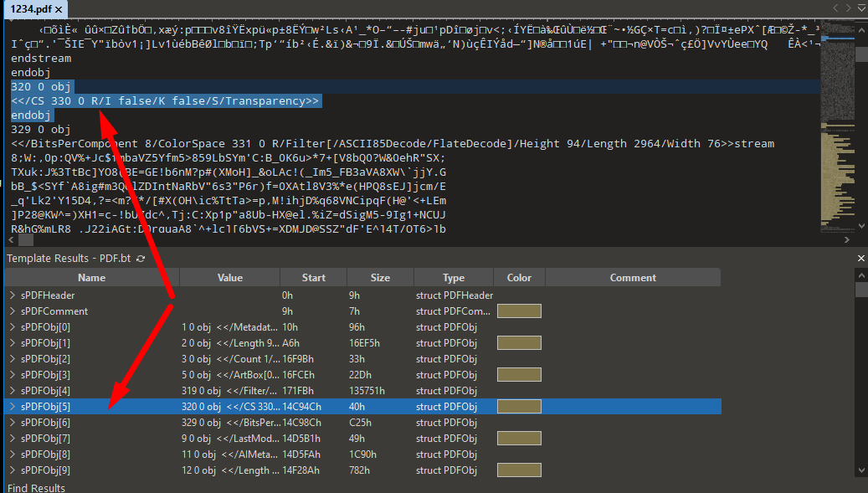Click the editor minimap overview
The width and height of the screenshot is (868, 493).
(x=836, y=127)
